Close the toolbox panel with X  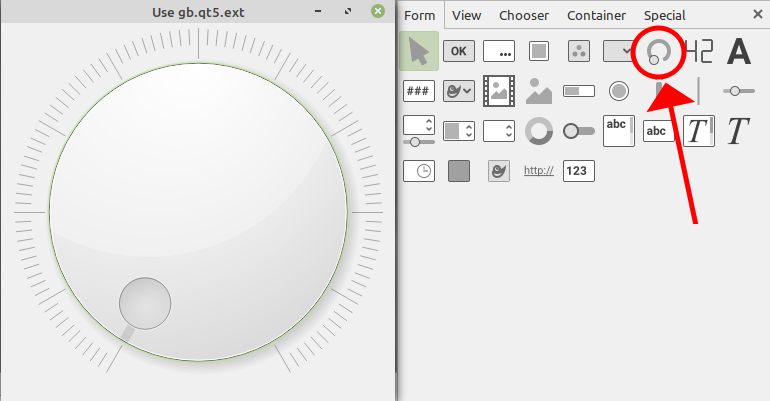coord(758,15)
